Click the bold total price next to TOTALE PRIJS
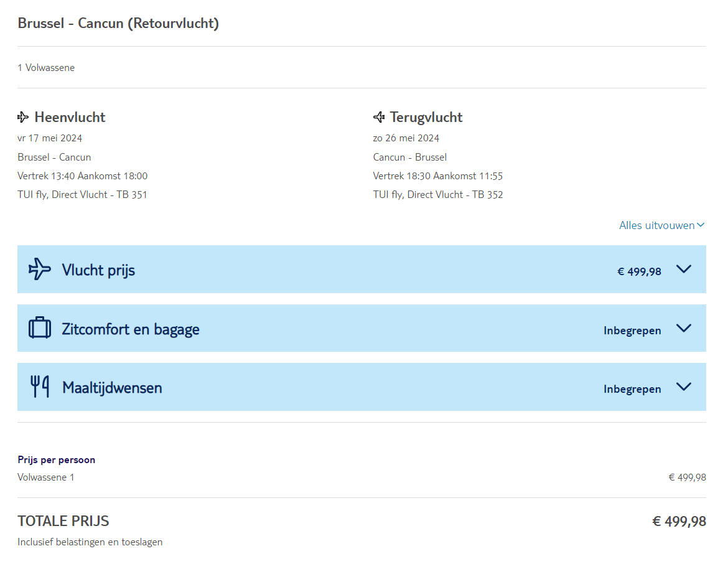Image resolution: width=728 pixels, height=564 pixels. tap(679, 522)
